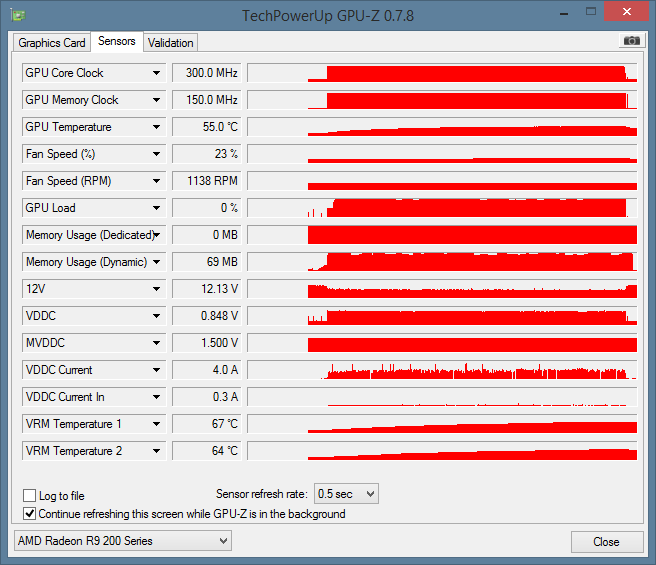Click the 12.13 V reading
This screenshot has width=656, height=565.
click(207, 289)
